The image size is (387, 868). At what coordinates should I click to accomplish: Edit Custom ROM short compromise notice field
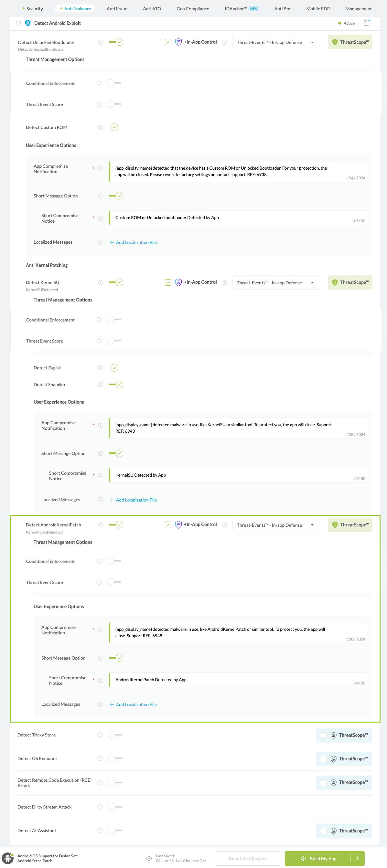pyautogui.click(x=238, y=218)
